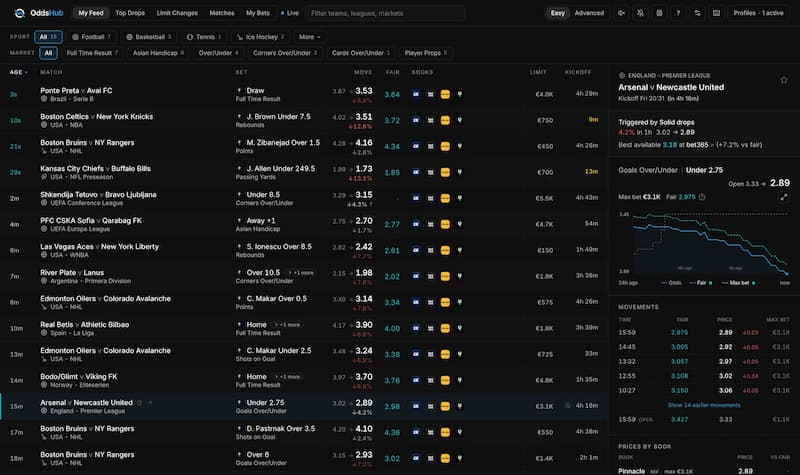This screenshot has width=800, height=475.
Task: Open the My Bets tab
Action: tap(258, 13)
